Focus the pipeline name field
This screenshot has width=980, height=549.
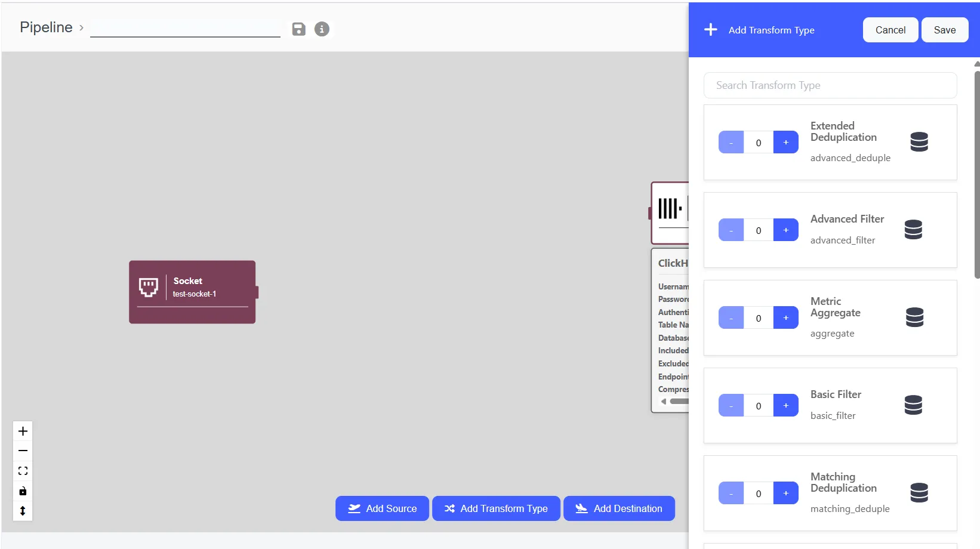tap(185, 28)
